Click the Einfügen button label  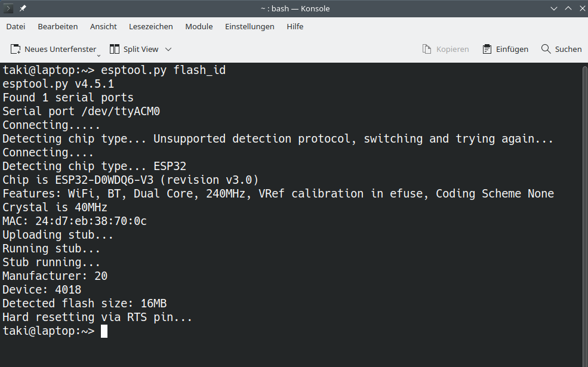(512, 49)
